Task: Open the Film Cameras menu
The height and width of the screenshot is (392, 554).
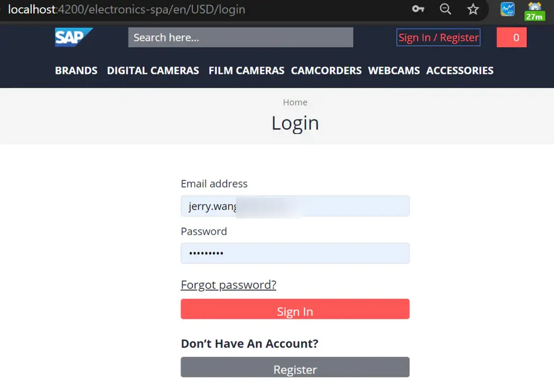Action: coord(246,71)
